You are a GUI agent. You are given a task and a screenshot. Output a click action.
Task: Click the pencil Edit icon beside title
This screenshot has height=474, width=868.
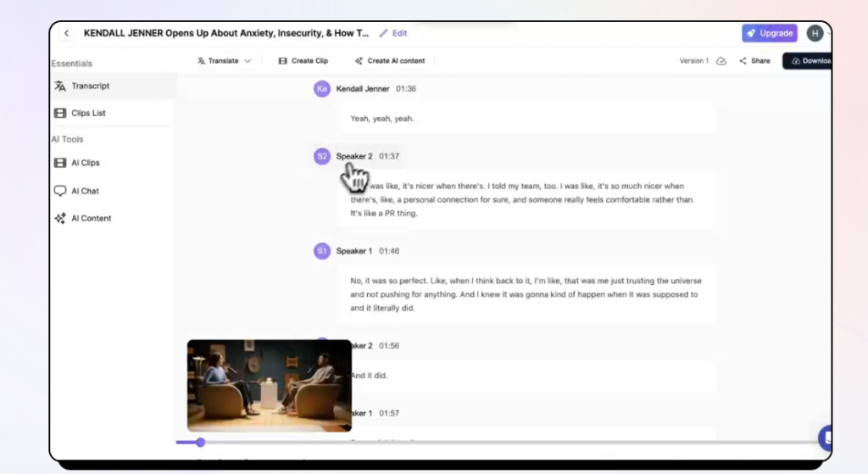393,33
